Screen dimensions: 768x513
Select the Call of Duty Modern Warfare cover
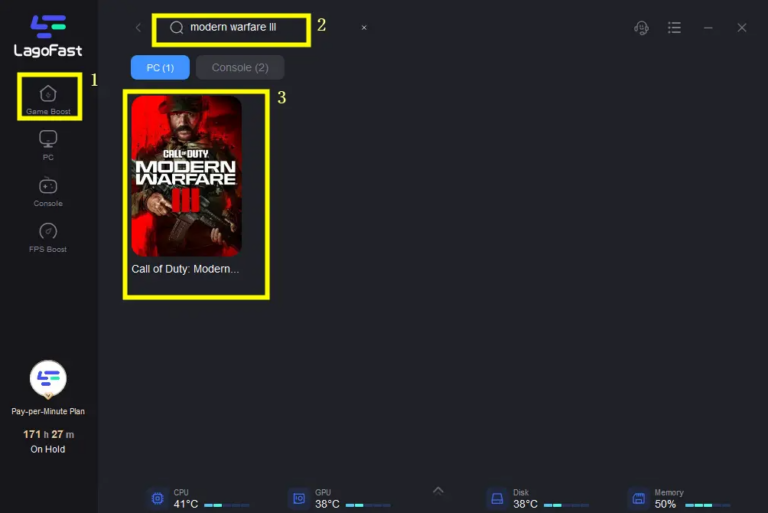coord(186,176)
